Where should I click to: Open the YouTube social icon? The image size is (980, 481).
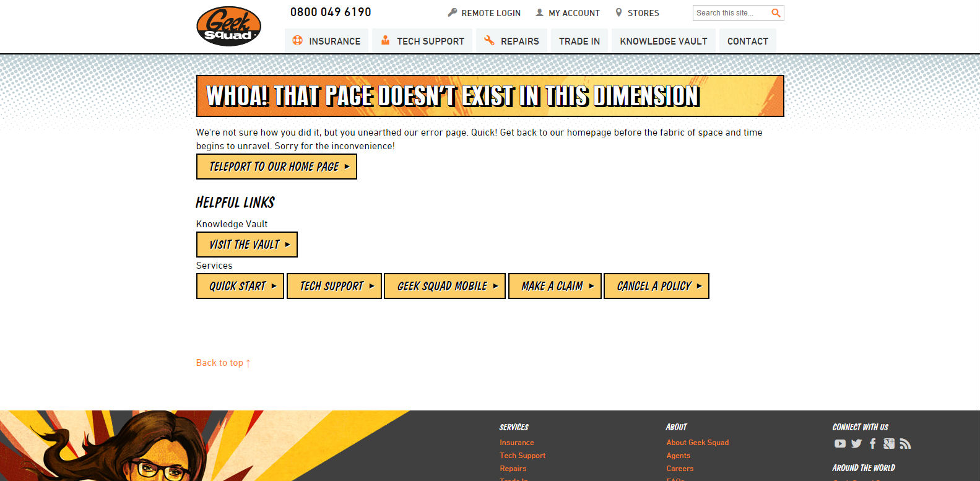839,444
